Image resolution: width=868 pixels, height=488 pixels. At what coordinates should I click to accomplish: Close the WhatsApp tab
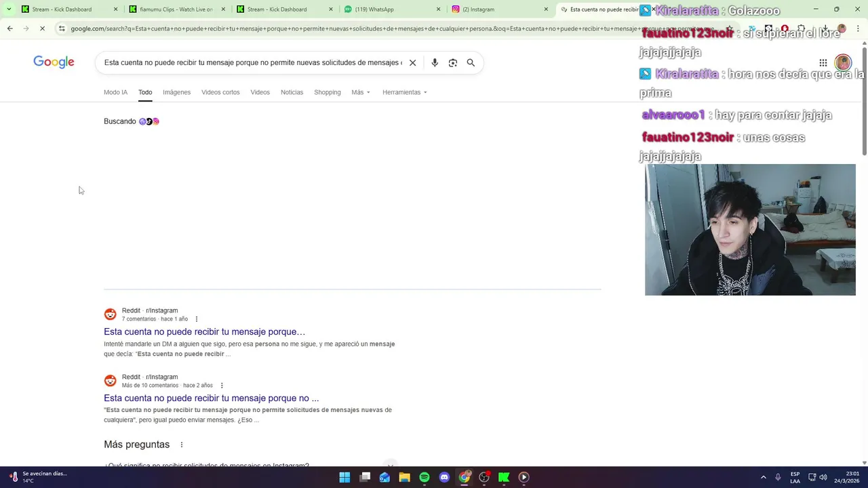click(x=438, y=9)
